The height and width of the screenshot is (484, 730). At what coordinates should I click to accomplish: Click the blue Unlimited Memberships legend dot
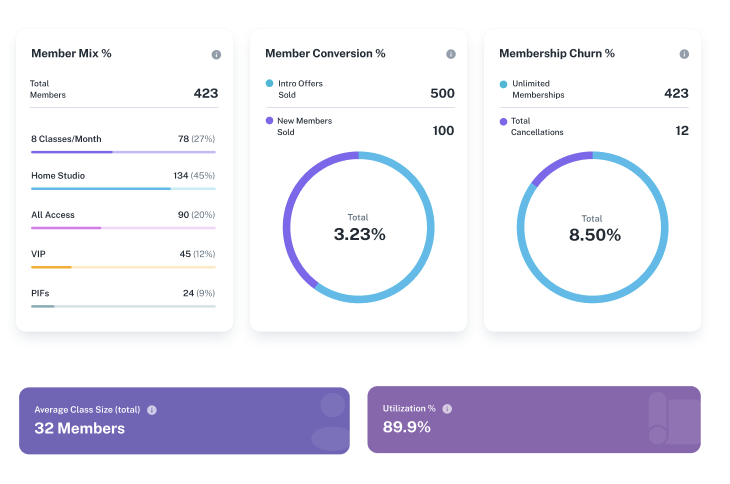coord(503,84)
